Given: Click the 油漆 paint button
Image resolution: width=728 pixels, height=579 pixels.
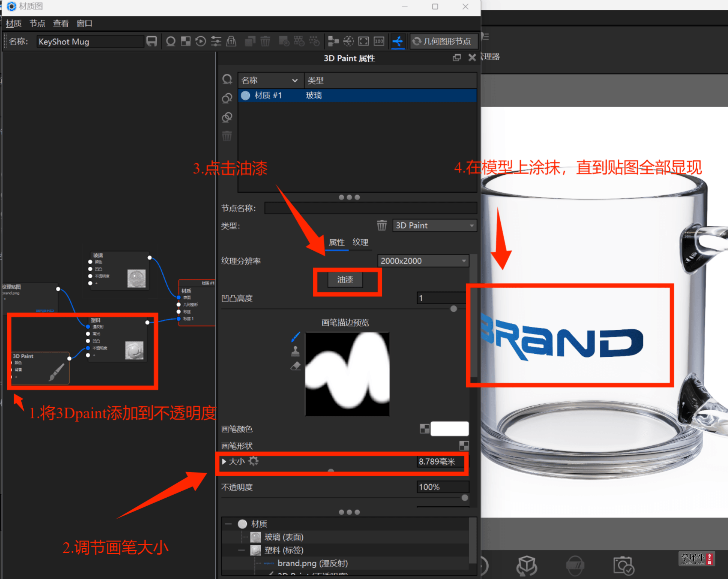Looking at the screenshot, I should tap(345, 280).
